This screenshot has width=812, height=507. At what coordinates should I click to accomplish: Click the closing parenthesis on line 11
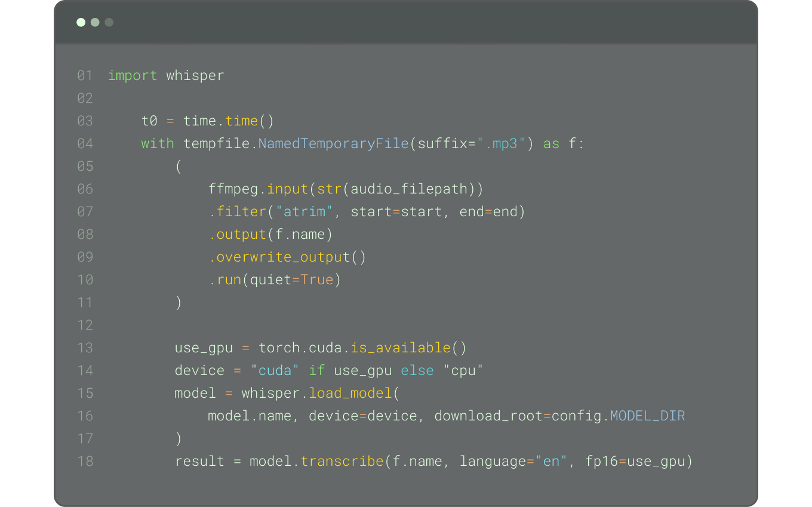click(x=179, y=303)
